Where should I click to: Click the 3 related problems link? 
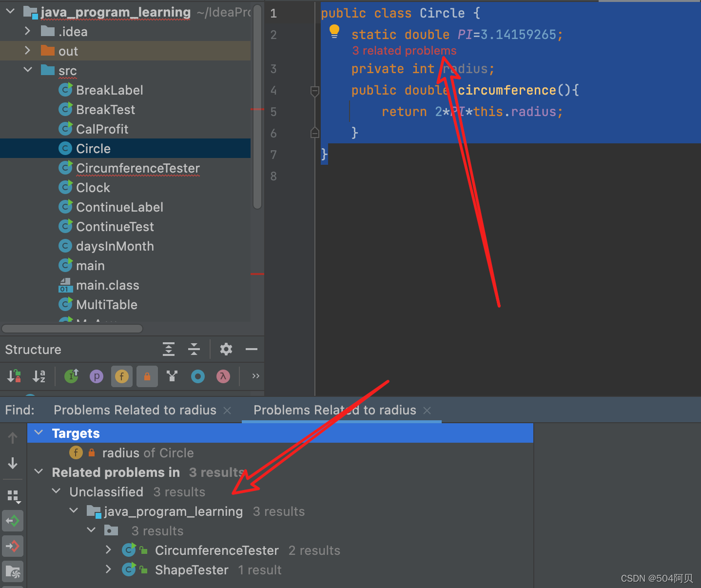(x=404, y=51)
